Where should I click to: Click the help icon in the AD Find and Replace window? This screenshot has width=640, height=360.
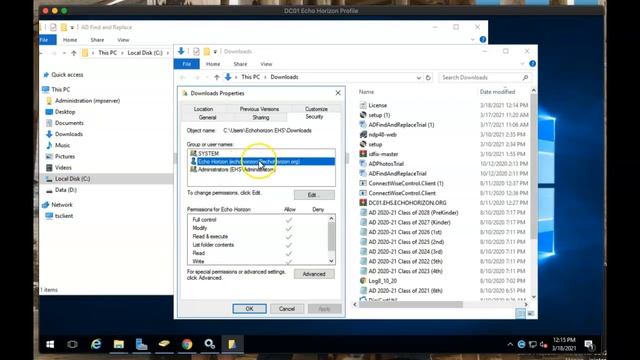pyautogui.click(x=483, y=40)
